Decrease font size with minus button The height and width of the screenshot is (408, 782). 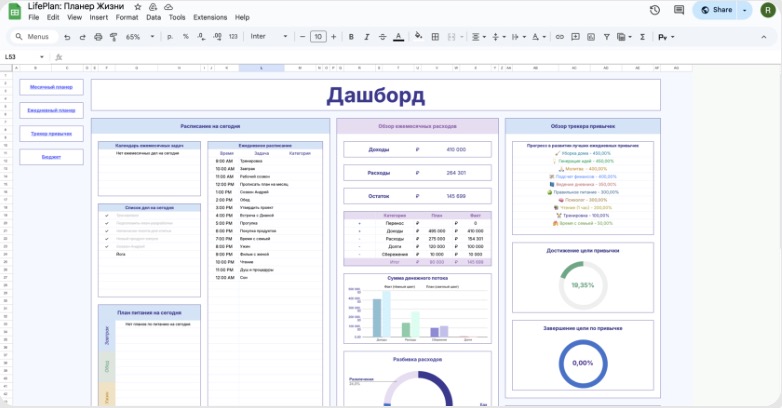[302, 37]
